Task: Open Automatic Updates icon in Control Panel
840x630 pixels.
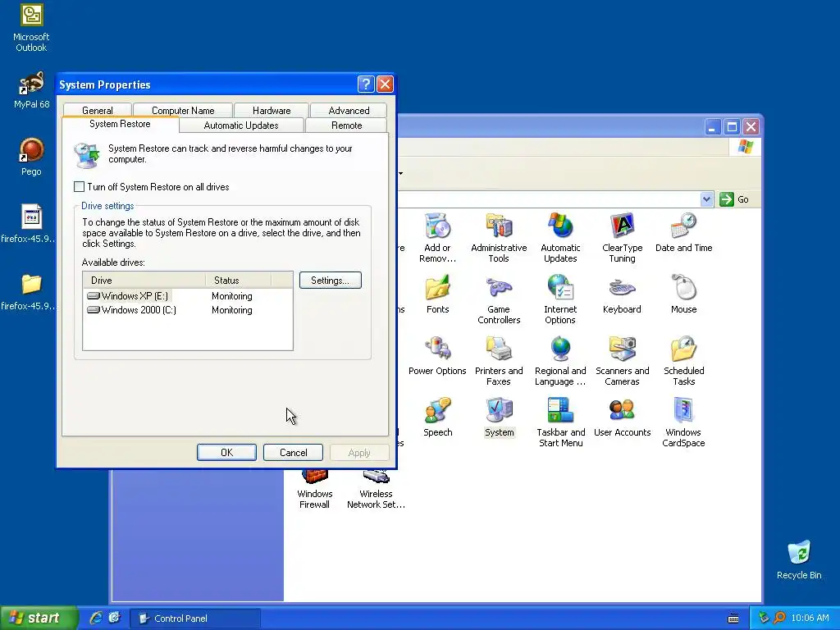Action: (x=560, y=237)
